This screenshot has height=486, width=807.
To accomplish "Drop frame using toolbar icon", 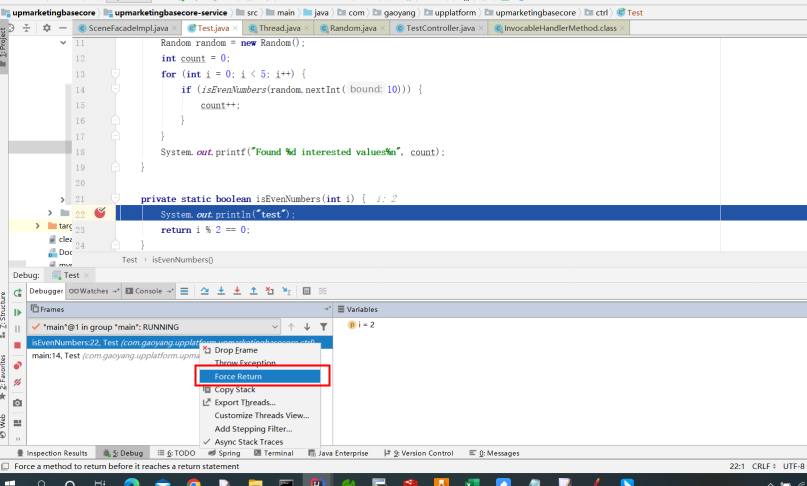I will pos(270,291).
